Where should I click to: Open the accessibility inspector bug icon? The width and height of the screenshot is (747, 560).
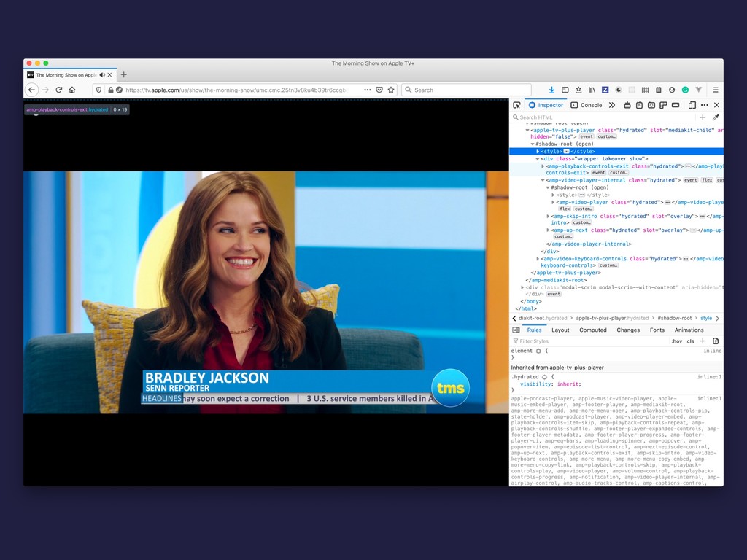[x=627, y=105]
